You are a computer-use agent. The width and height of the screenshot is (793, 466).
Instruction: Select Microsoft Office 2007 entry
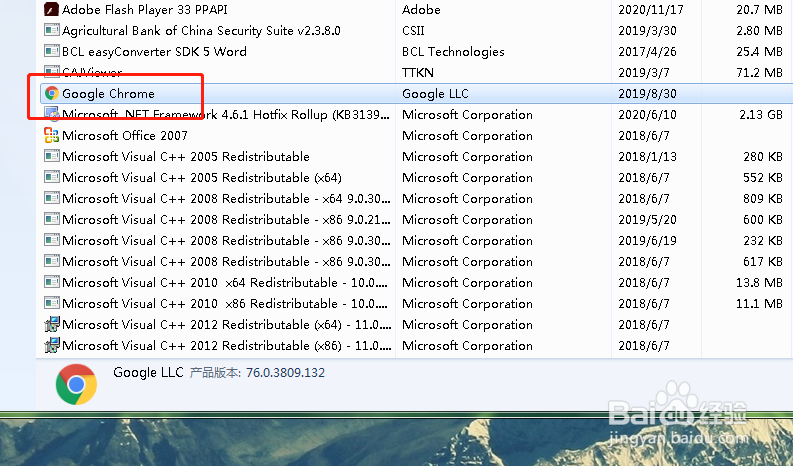click(x=124, y=136)
